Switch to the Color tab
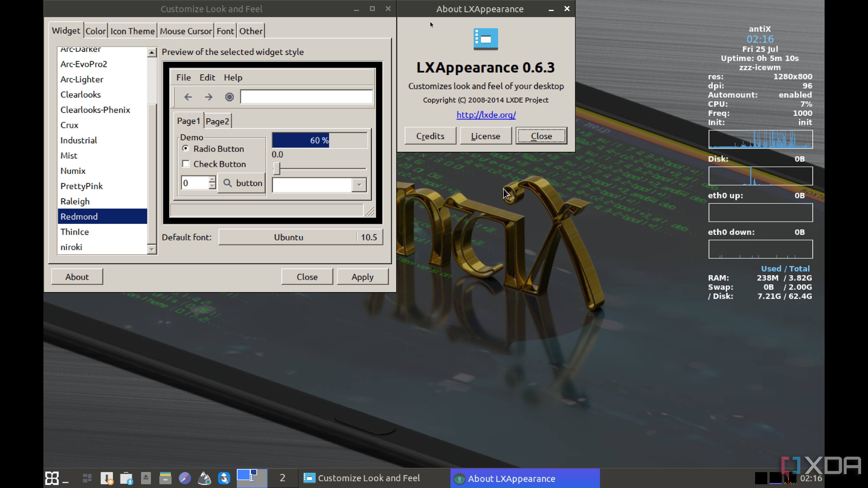Viewport: 868px width, 488px height. [96, 31]
